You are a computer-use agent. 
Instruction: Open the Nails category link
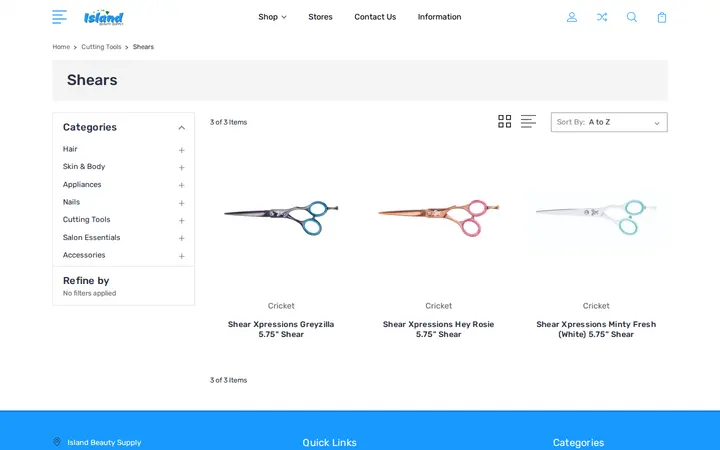[x=71, y=202]
